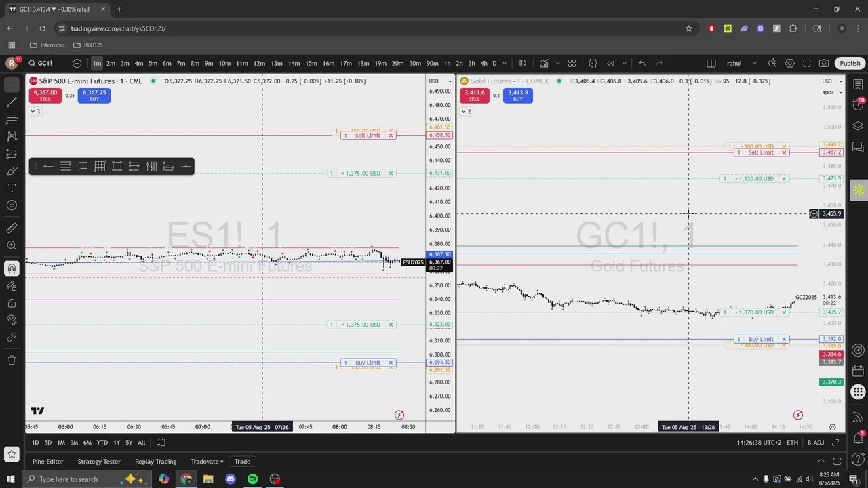Image resolution: width=868 pixels, height=488 pixels.
Task: Select the D daily interval
Action: tap(494, 63)
